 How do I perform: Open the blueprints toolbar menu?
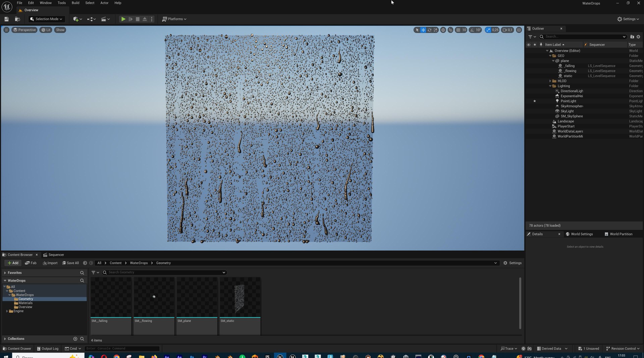click(x=91, y=19)
